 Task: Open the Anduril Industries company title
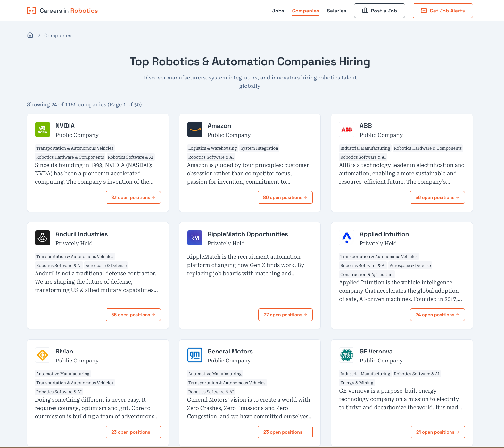point(81,234)
